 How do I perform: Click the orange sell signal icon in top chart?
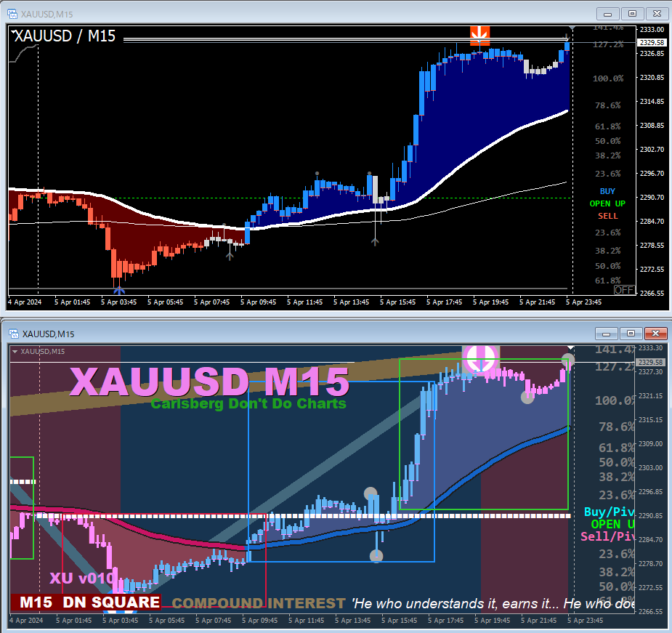(479, 36)
